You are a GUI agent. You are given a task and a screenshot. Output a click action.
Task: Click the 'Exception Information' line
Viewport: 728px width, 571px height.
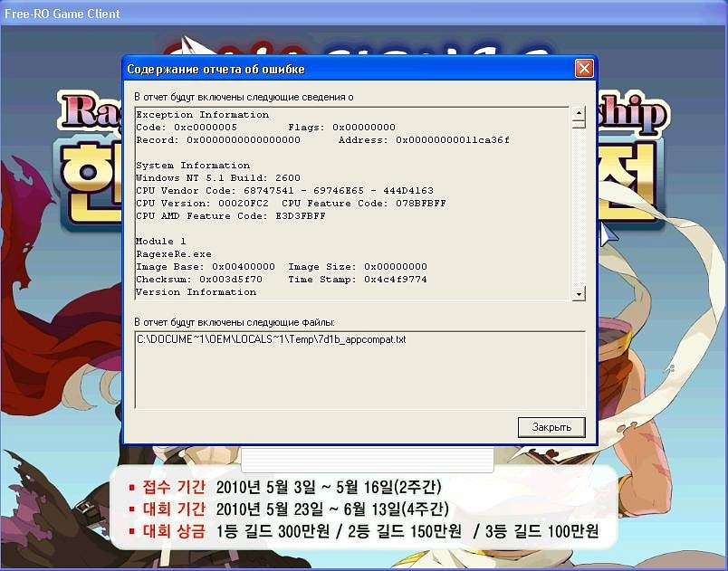click(x=203, y=115)
